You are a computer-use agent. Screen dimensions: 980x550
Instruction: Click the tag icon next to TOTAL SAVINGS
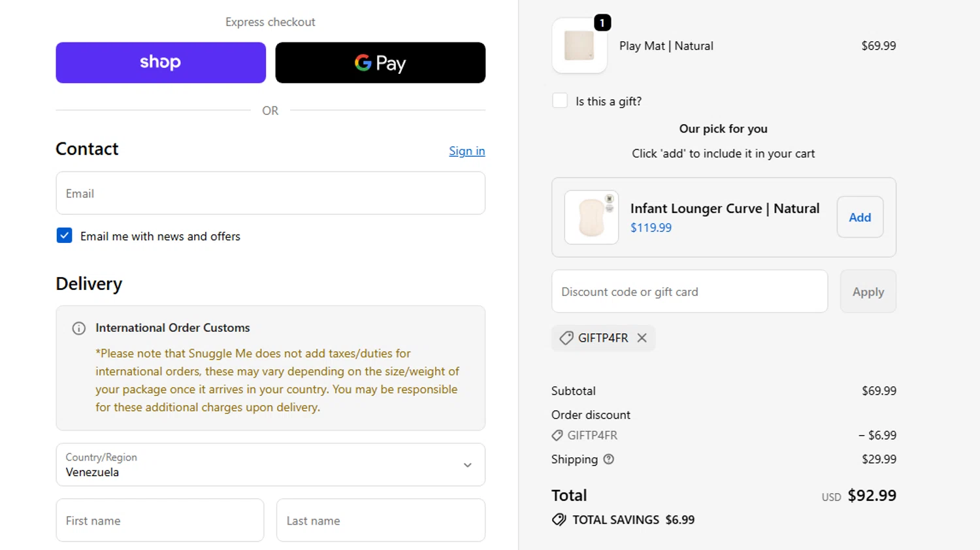point(559,520)
